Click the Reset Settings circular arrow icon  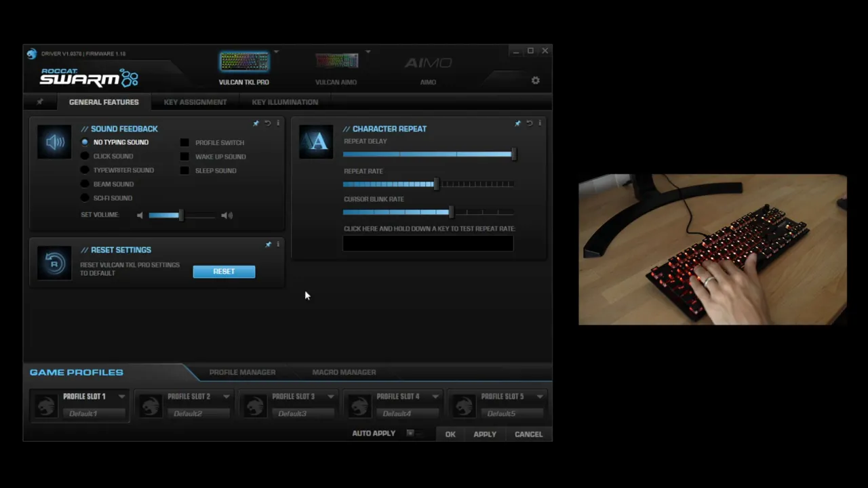54,263
